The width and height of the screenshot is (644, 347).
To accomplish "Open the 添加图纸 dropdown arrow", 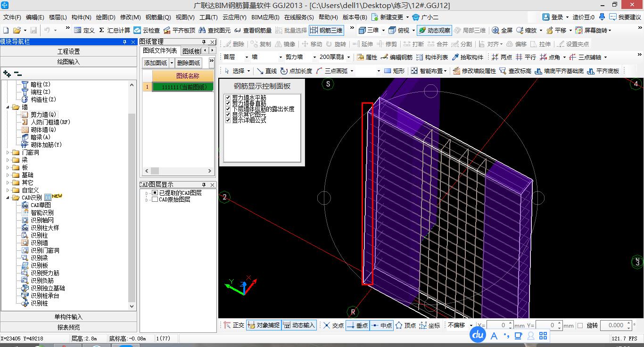I will click(x=172, y=63).
